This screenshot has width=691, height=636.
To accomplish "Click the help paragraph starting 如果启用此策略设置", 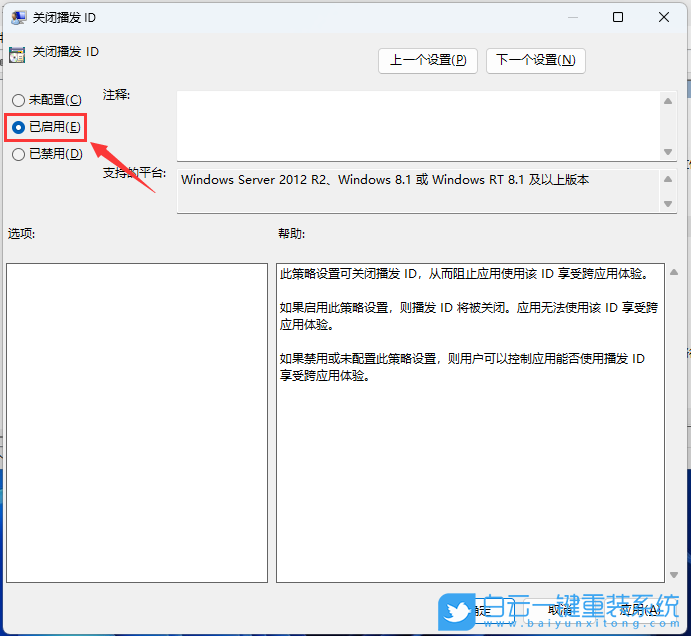I will pyautogui.click(x=469, y=316).
